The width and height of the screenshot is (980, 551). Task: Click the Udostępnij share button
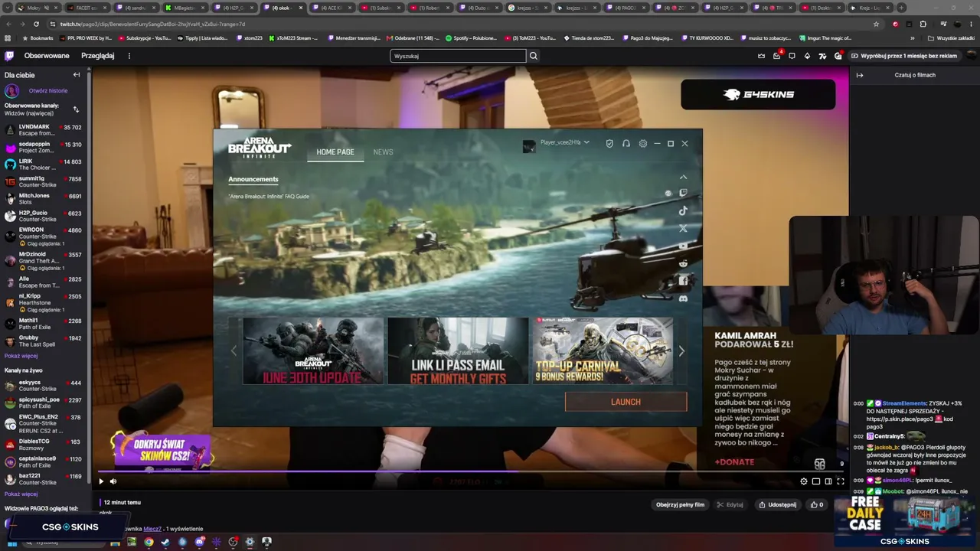[777, 505]
